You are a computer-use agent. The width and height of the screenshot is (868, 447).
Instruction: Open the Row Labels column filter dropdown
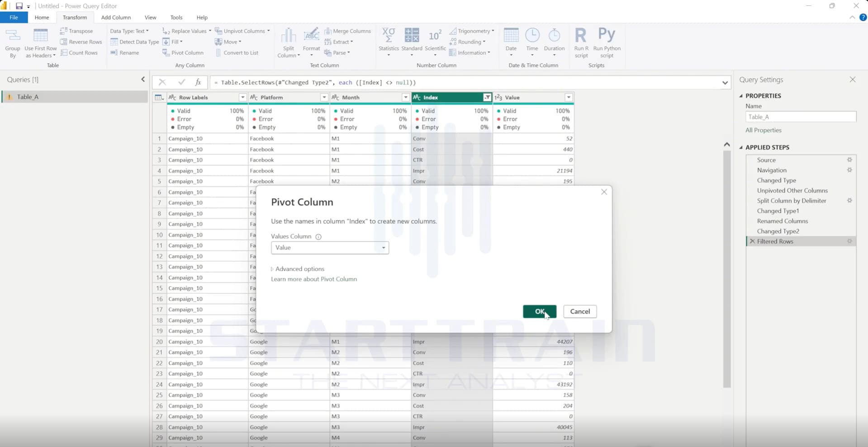tap(242, 97)
